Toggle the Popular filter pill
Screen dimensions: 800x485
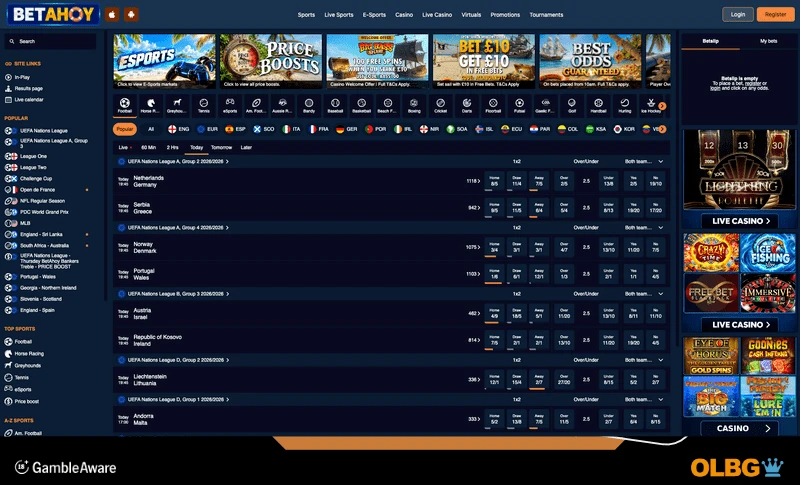[124, 129]
